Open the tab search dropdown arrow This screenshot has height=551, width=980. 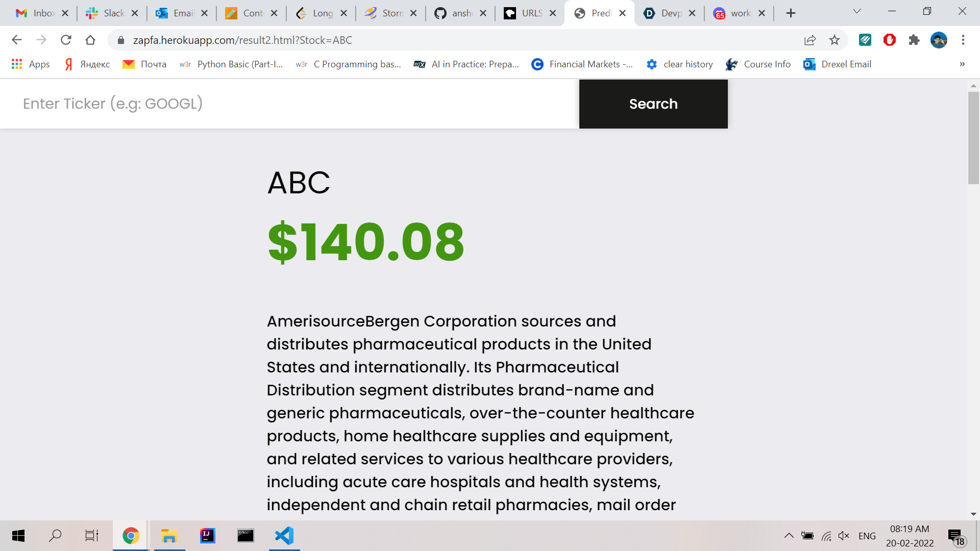[x=857, y=12]
